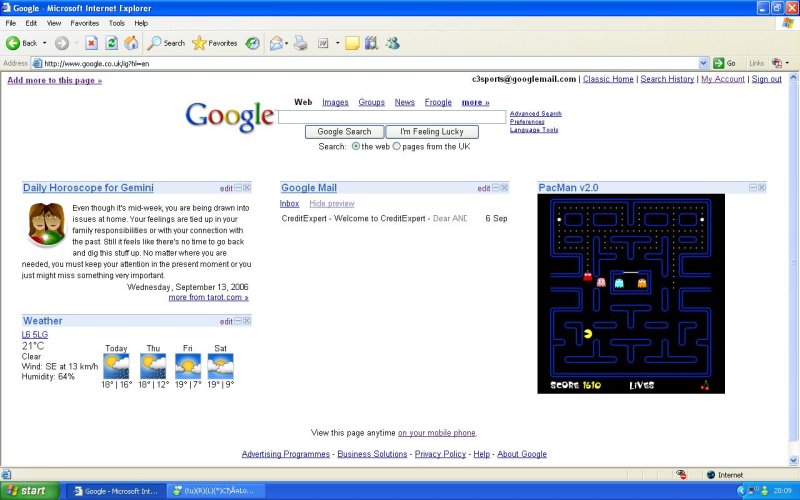Open the Mail toolbar icon

(x=276, y=43)
